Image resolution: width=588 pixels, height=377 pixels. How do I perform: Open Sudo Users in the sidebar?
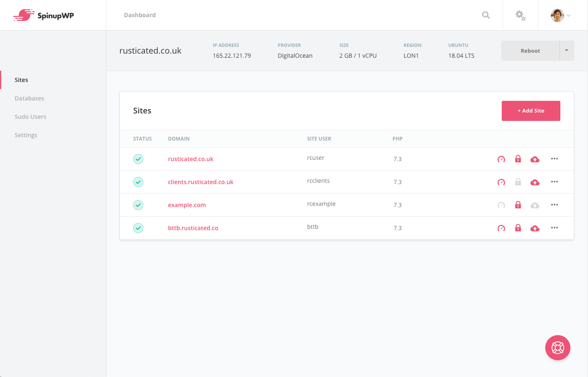[31, 117]
